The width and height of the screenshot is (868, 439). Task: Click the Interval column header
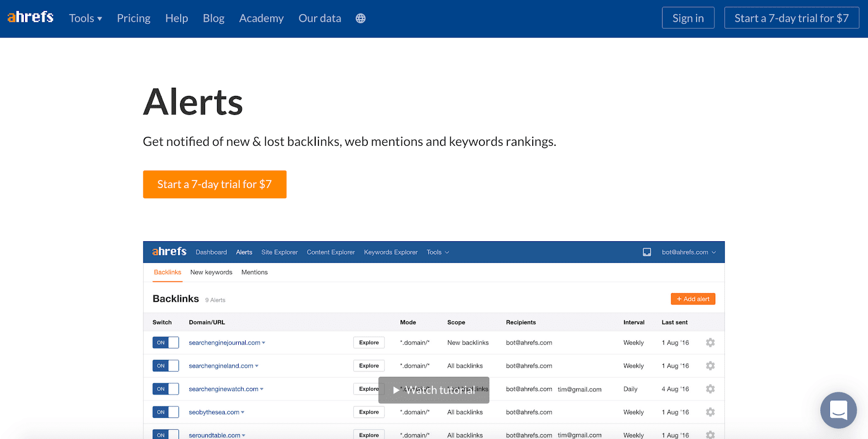(x=634, y=322)
